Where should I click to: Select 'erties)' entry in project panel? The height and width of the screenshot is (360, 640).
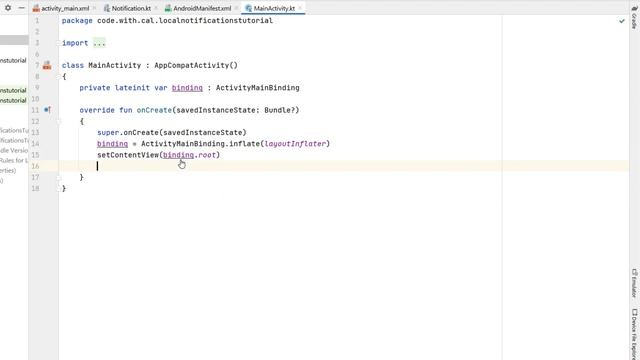(8, 171)
